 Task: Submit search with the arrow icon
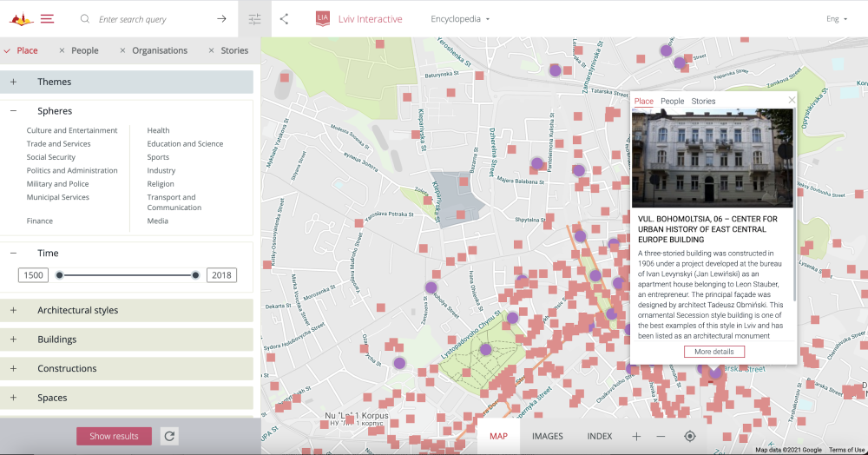point(221,18)
